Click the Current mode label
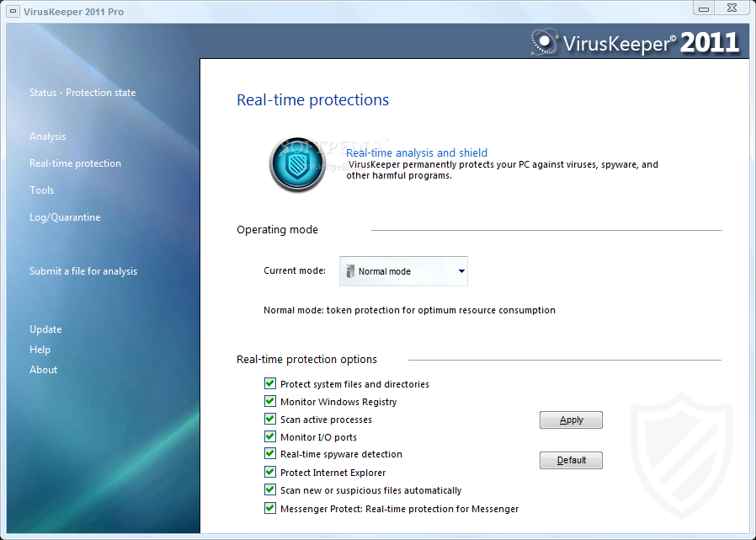This screenshot has height=540, width=756. pyautogui.click(x=294, y=270)
